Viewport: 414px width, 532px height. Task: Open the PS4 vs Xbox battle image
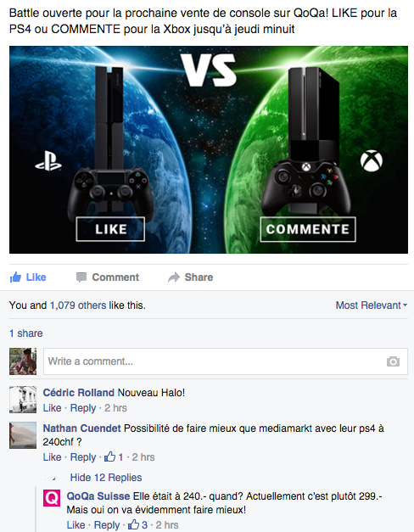[x=209, y=149]
